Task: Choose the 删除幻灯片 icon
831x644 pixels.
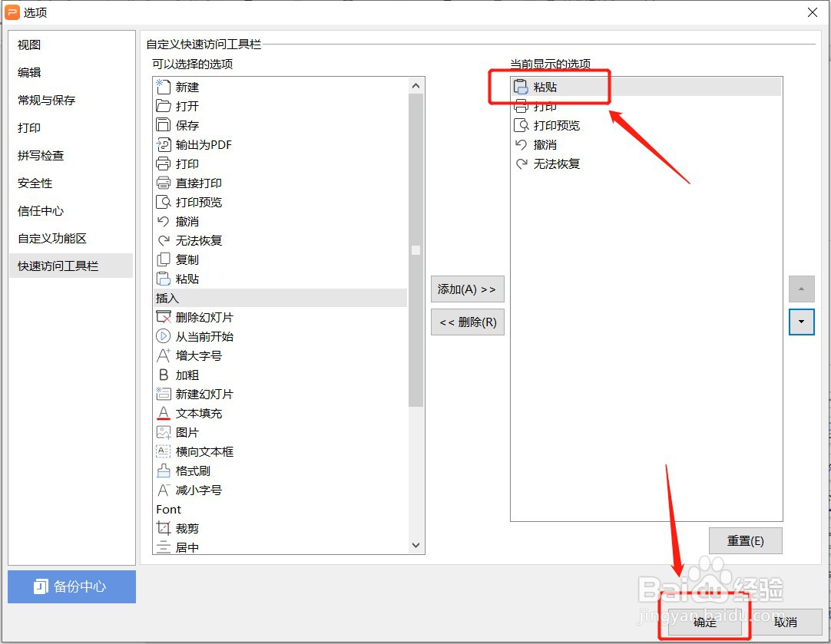Action: click(164, 317)
